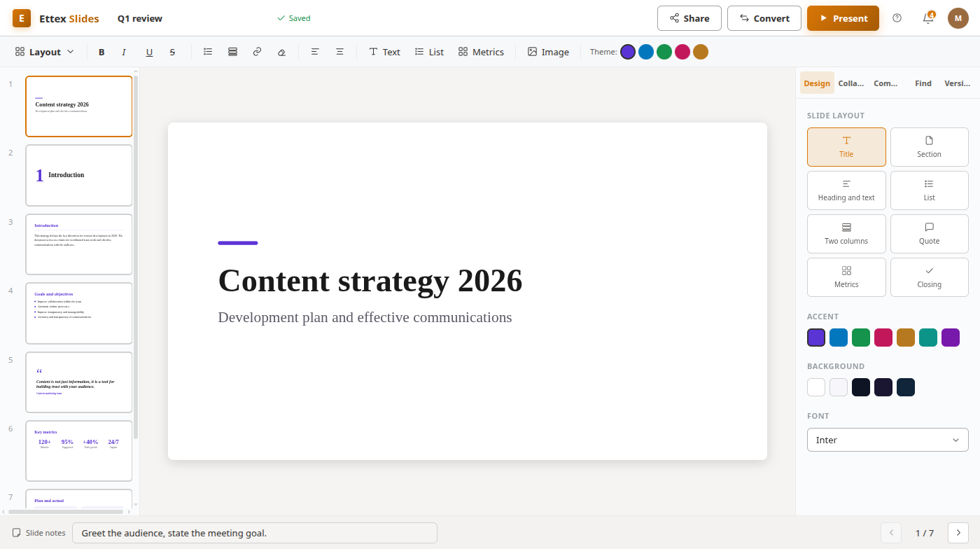Click the Share button
Screen dimensions: 980x549
(x=689, y=18)
